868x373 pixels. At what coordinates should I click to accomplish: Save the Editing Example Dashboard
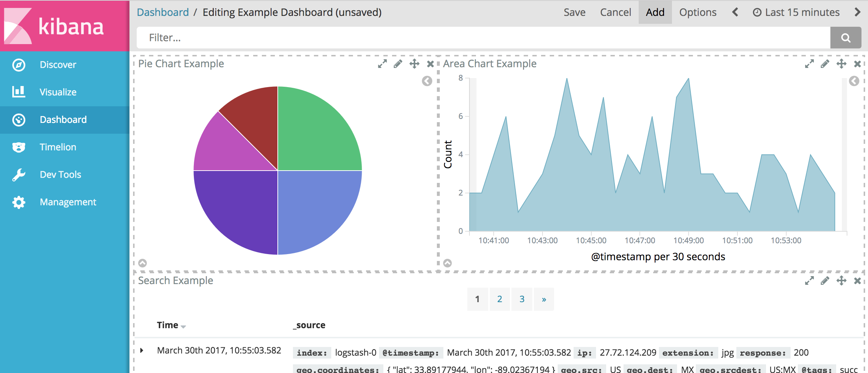tap(574, 12)
